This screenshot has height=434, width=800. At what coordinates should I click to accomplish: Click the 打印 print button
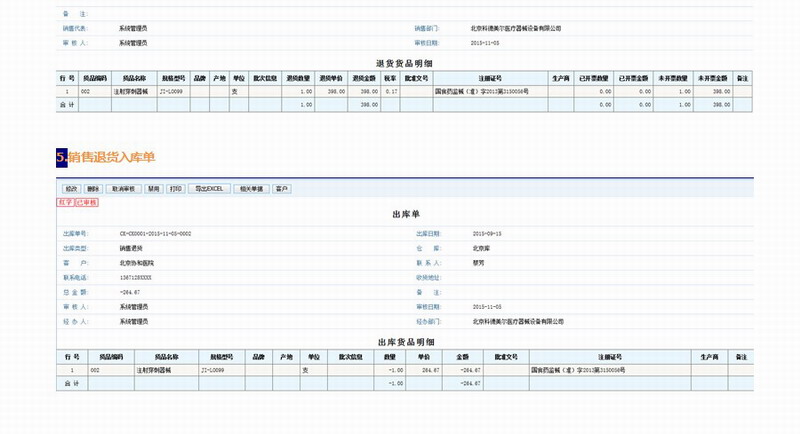176,188
